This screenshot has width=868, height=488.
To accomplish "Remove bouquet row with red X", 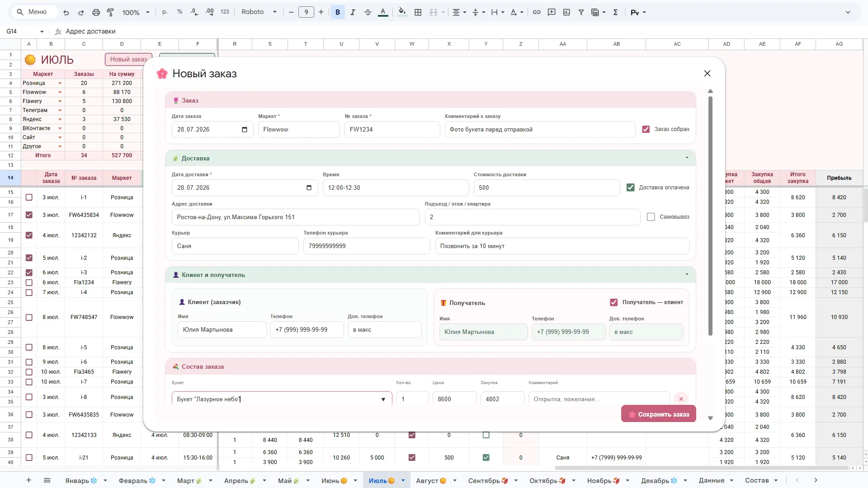I will pyautogui.click(x=681, y=399).
